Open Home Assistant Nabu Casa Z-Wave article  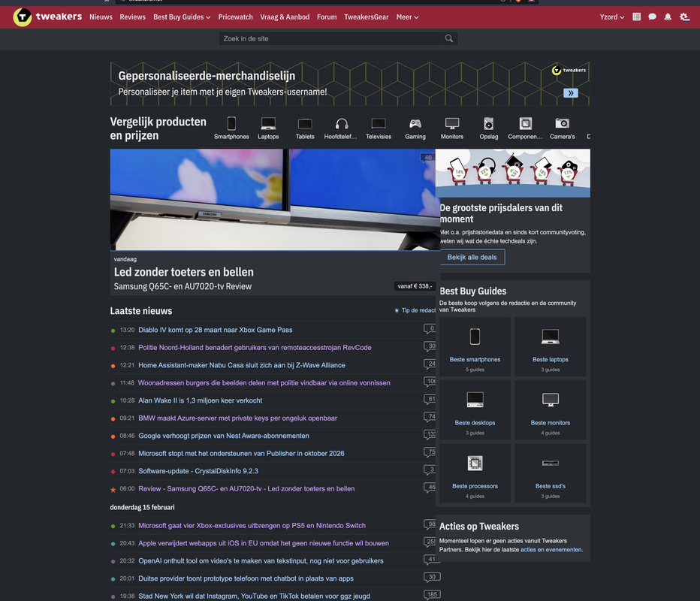point(242,365)
